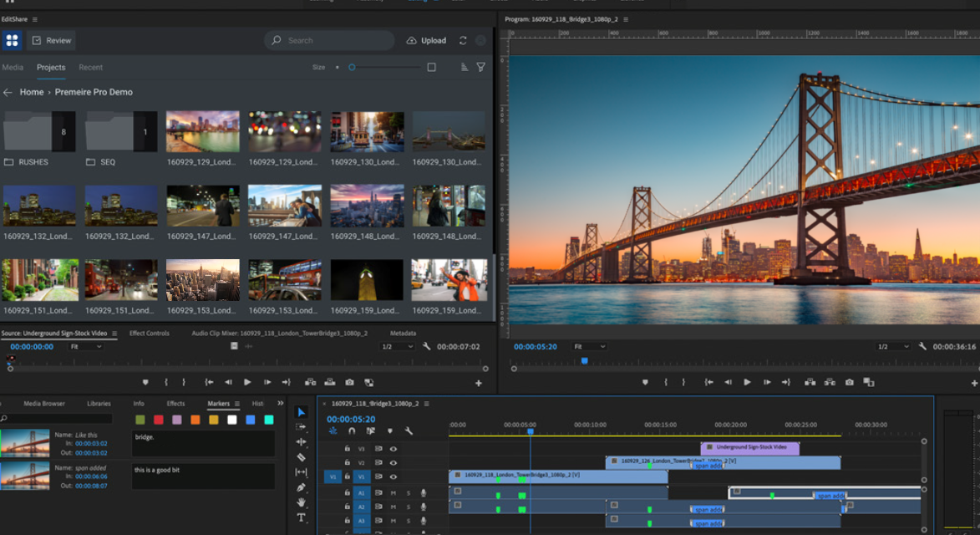The width and height of the screenshot is (980, 535).
Task: Click Export Frame camera in Source monitor
Action: [x=349, y=382]
